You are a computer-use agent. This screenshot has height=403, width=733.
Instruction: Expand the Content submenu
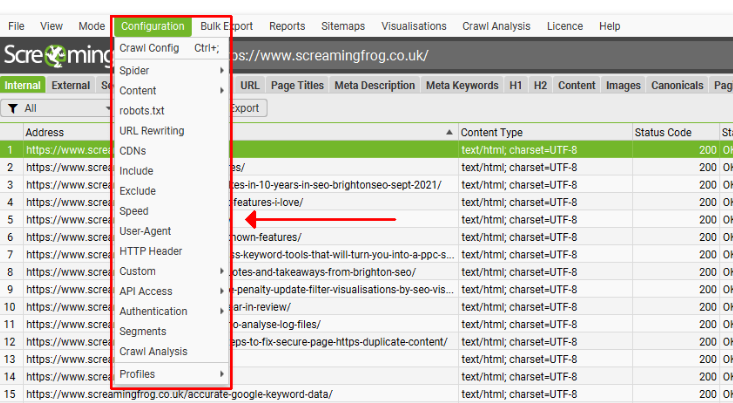pyautogui.click(x=171, y=91)
